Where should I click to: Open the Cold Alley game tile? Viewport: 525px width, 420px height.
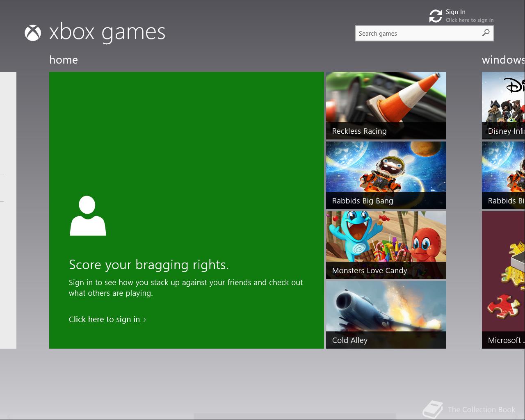pyautogui.click(x=386, y=315)
